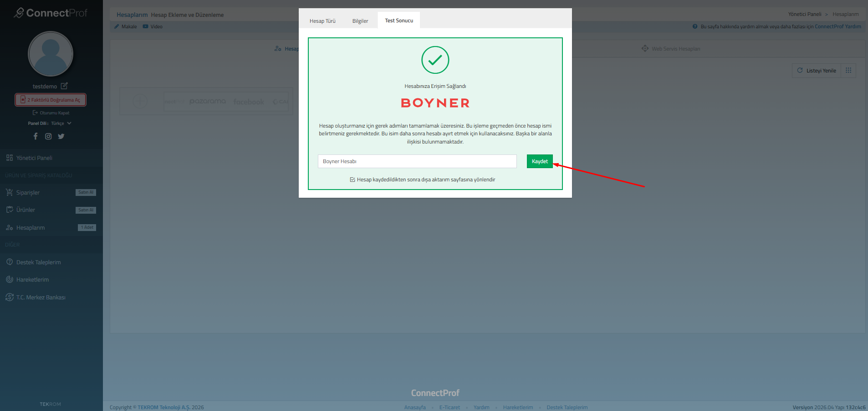
Task: Click the TEKROM logo at the sidebar bottom
Action: tap(50, 404)
